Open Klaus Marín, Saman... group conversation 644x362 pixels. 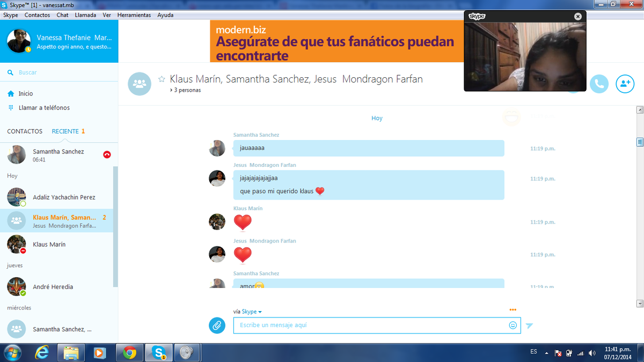[56, 221]
